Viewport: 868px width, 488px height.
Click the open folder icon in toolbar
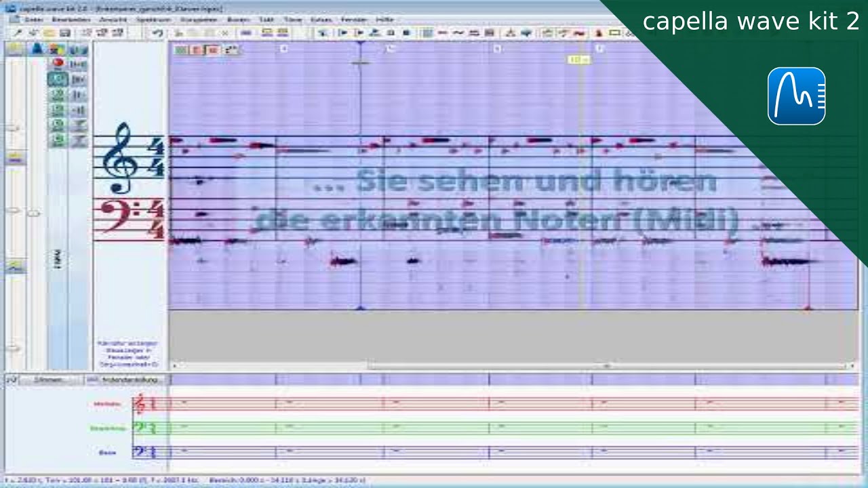coord(49,32)
